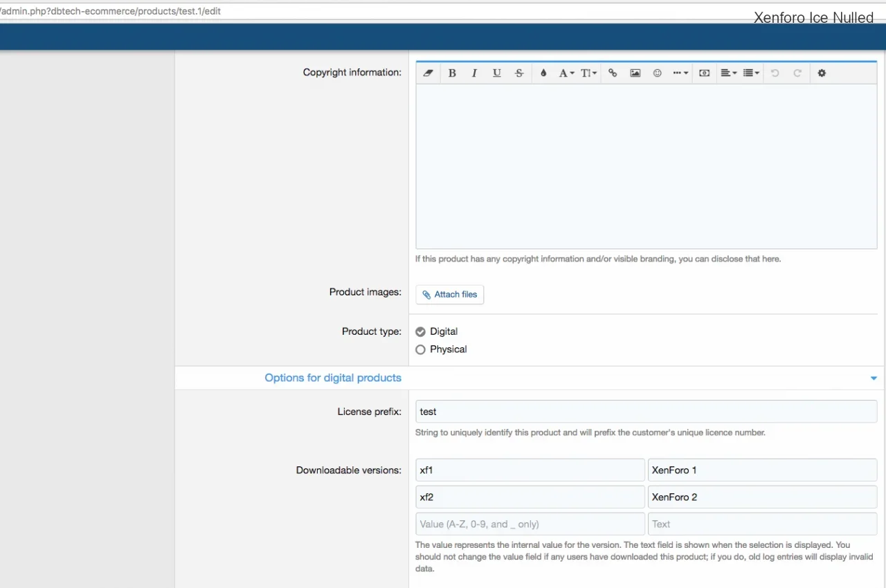886x588 pixels.
Task: Apply strikethrough formatting
Action: pyautogui.click(x=519, y=73)
